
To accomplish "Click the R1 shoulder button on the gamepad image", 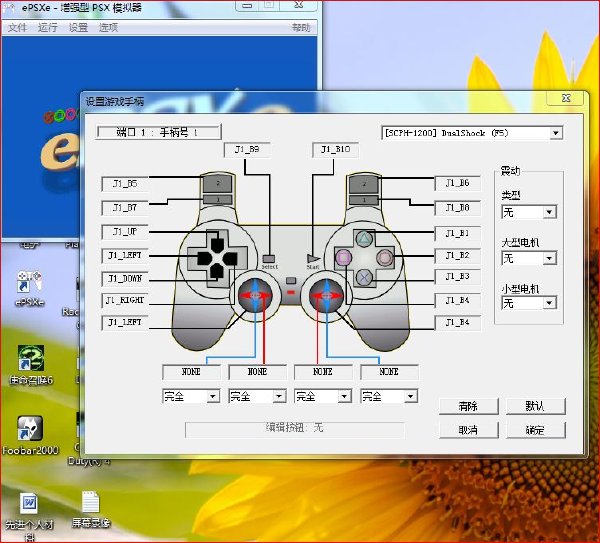I will 364,200.
